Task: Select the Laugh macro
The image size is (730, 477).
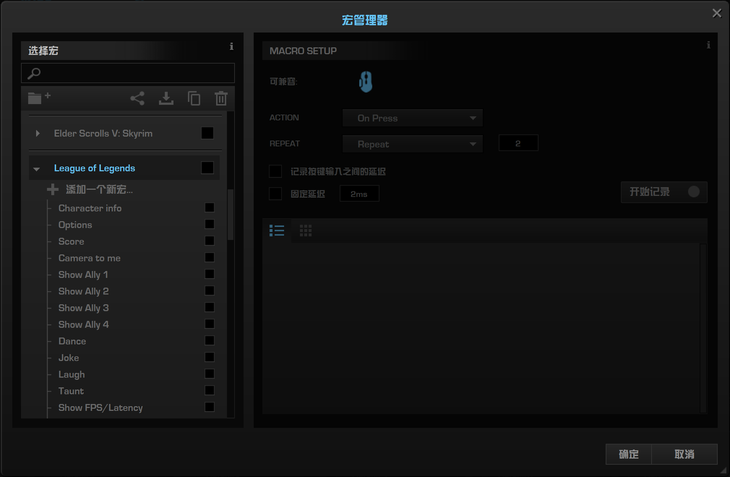Action: (72, 375)
